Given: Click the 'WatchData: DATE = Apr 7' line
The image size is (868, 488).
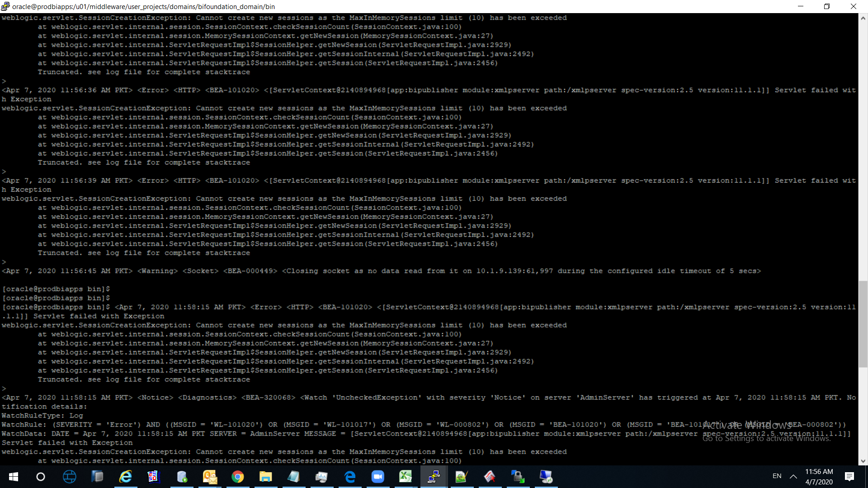Looking at the screenshot, I should [426, 434].
